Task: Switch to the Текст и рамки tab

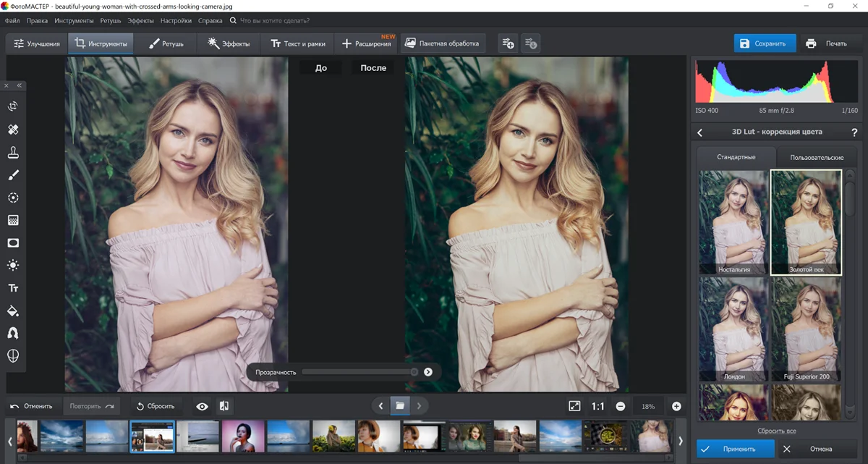Action: [297, 43]
